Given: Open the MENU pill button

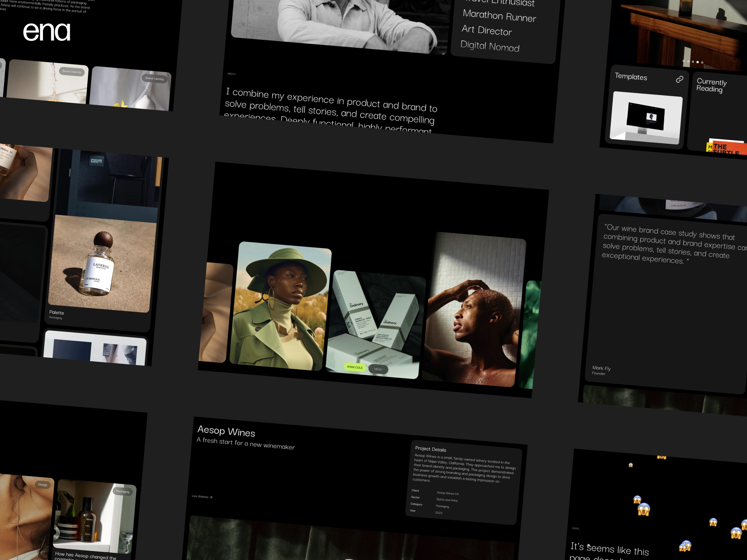Looking at the screenshot, I should [378, 369].
